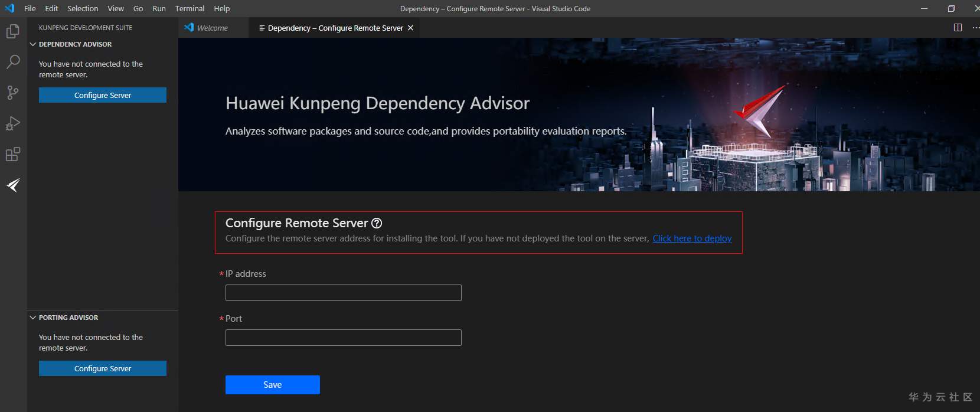The height and width of the screenshot is (412, 980).
Task: Minimize the Visual Studio Code window
Action: (x=925, y=8)
